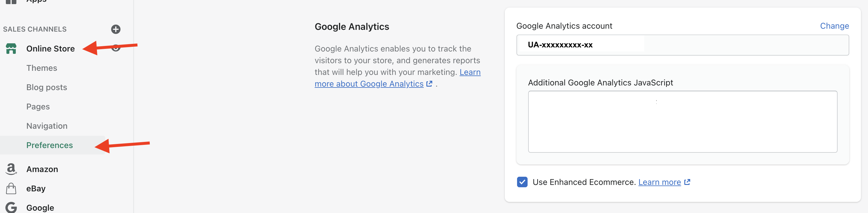Open Learn more about Google Analytics link
The height and width of the screenshot is (213, 868).
(369, 84)
